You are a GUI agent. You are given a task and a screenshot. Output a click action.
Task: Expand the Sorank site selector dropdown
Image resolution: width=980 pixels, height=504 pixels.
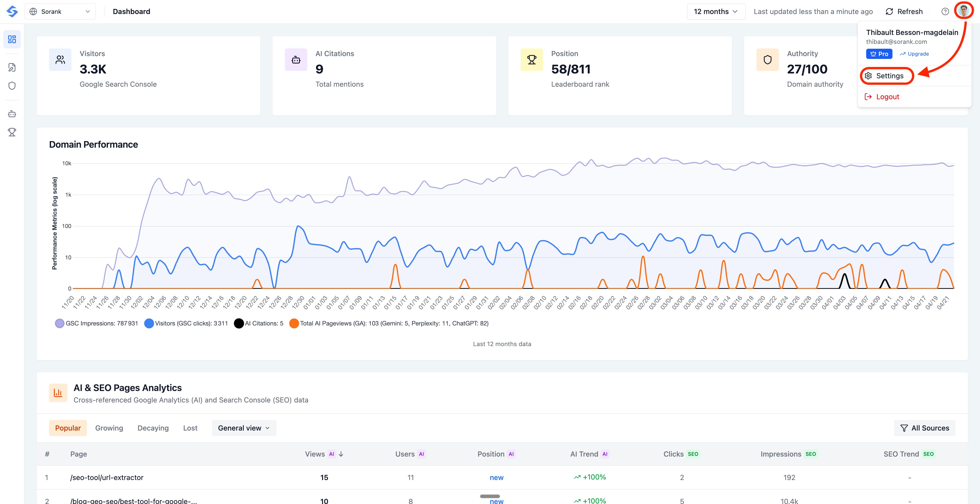point(60,11)
